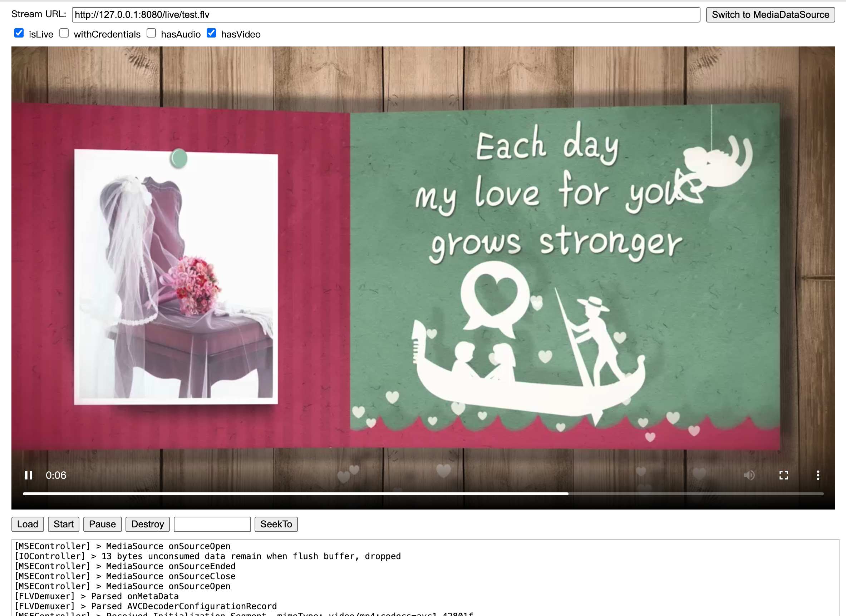Click the 'hasAudio' label text
The height and width of the screenshot is (616, 846).
(x=181, y=34)
